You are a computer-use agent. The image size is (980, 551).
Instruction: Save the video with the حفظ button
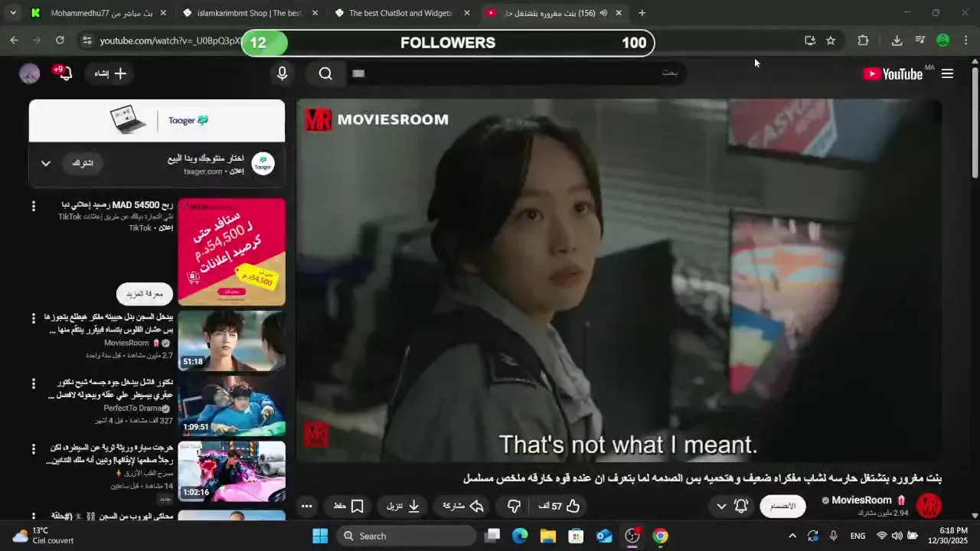tap(348, 506)
